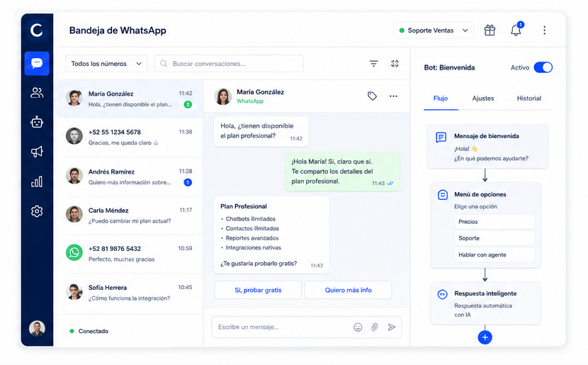Open the chat header ellipsis menu

click(393, 96)
